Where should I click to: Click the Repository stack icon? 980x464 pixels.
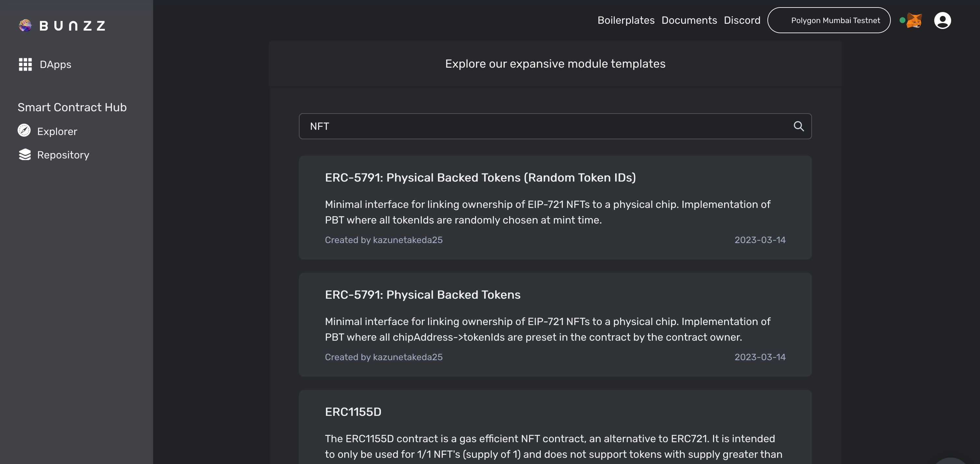tap(25, 155)
